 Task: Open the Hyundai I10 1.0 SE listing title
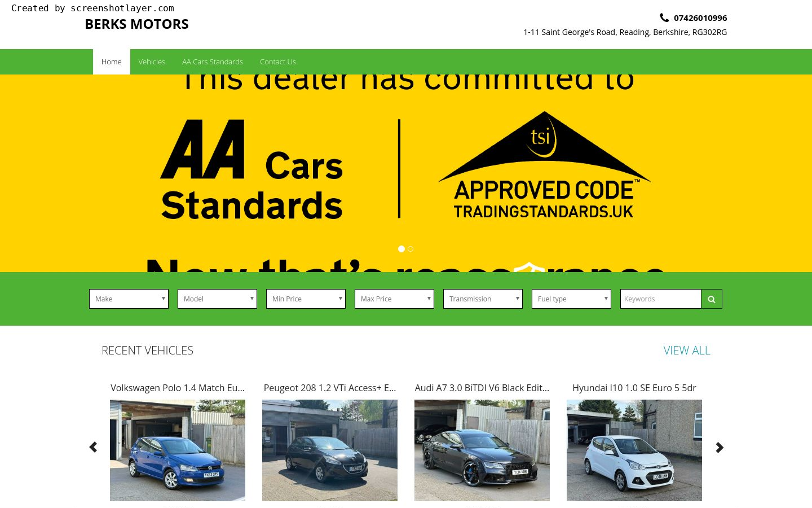point(634,388)
